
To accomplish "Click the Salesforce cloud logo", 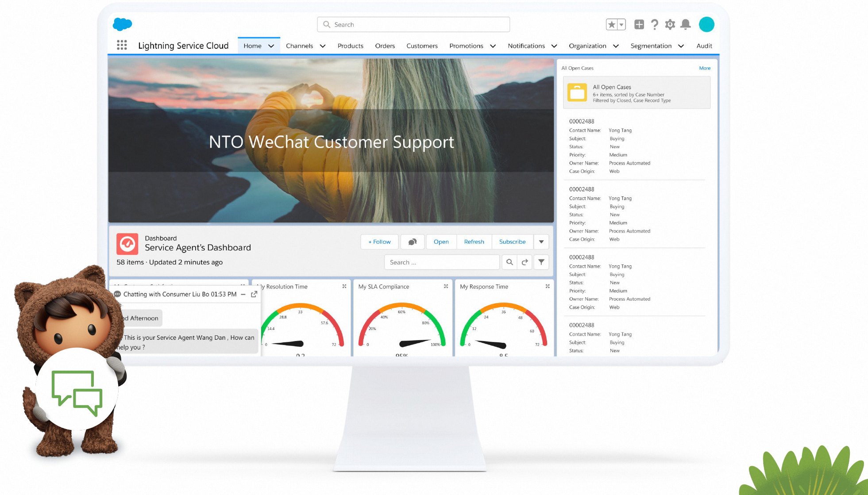I will pyautogui.click(x=122, y=24).
